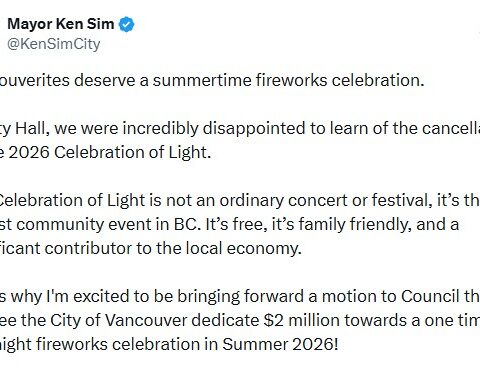This screenshot has width=480, height=370.
Task: Click the '2026 Celebration of Light.' line
Action: coord(106,152)
